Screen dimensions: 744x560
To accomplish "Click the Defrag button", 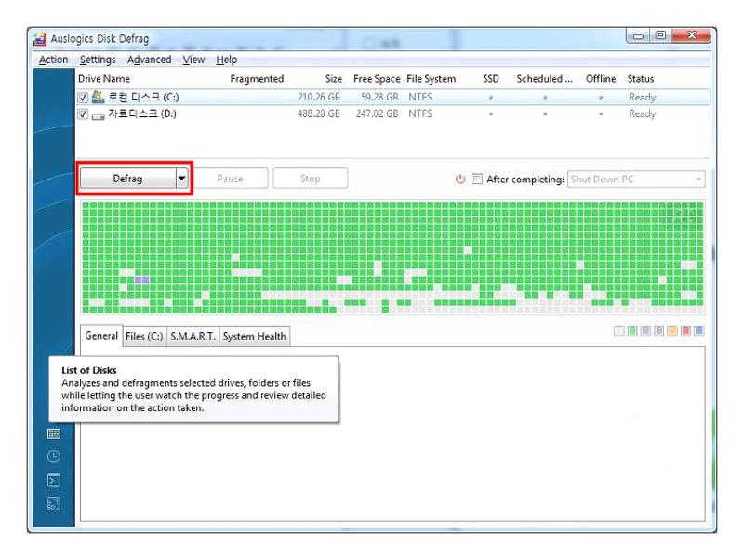I will [127, 179].
